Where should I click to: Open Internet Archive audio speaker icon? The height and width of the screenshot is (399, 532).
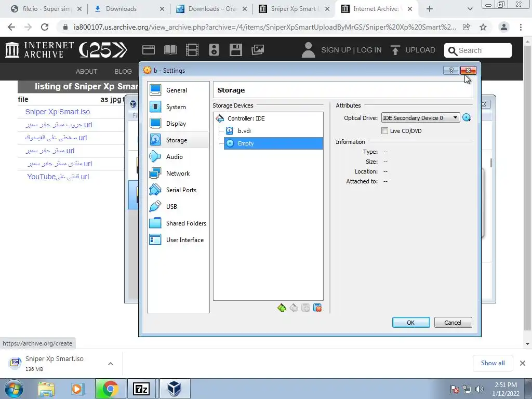[214, 50]
